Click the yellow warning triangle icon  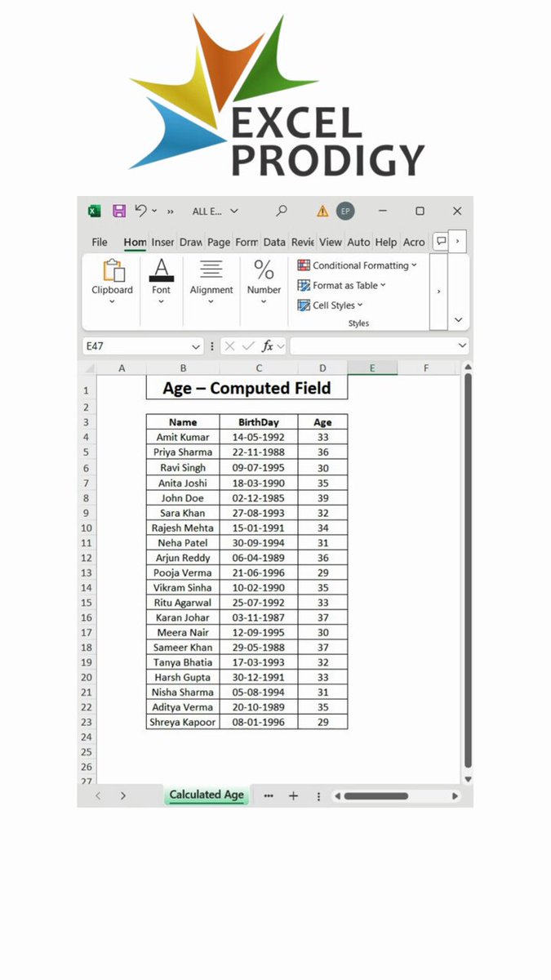(x=322, y=212)
